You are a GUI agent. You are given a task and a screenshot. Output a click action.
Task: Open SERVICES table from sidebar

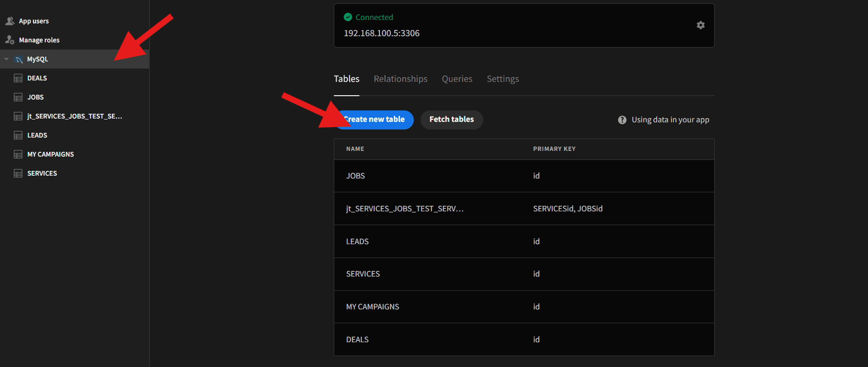pos(74,173)
